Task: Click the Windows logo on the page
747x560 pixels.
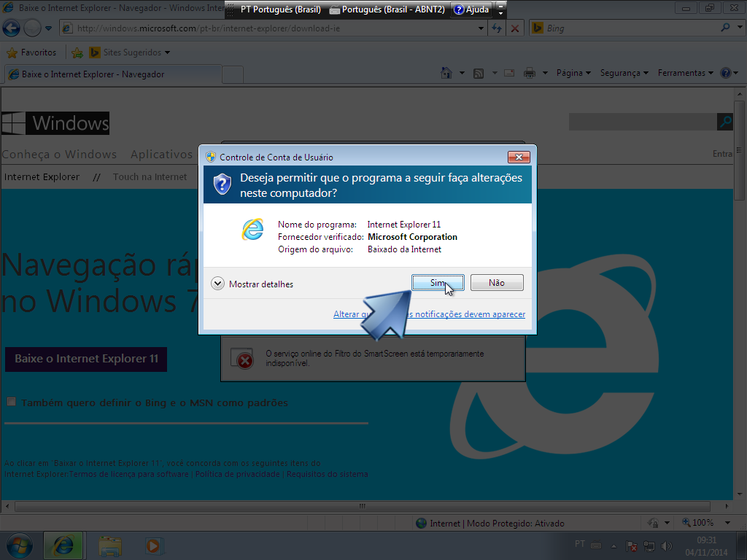Action: pos(55,122)
